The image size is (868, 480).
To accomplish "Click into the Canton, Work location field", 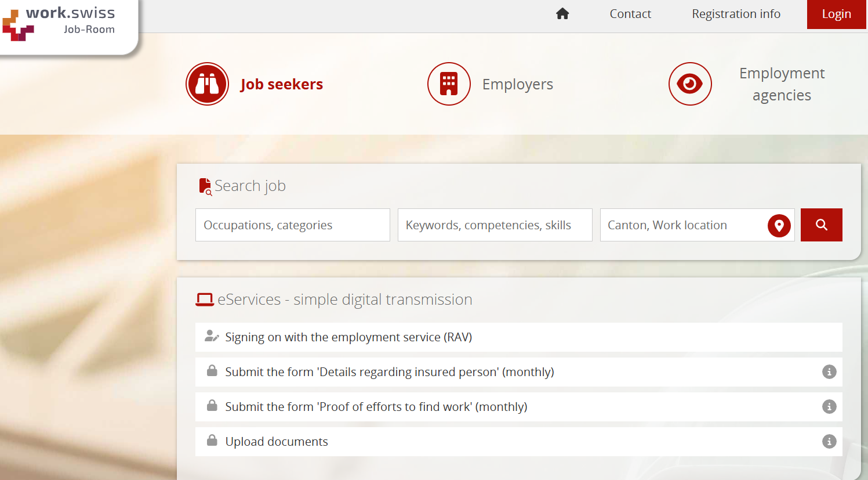I will (x=681, y=225).
